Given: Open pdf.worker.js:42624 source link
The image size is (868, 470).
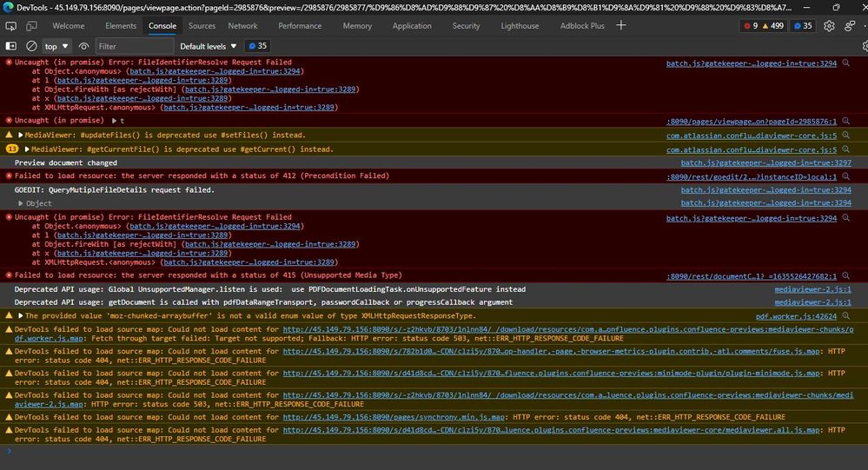Looking at the screenshot, I should [x=796, y=316].
